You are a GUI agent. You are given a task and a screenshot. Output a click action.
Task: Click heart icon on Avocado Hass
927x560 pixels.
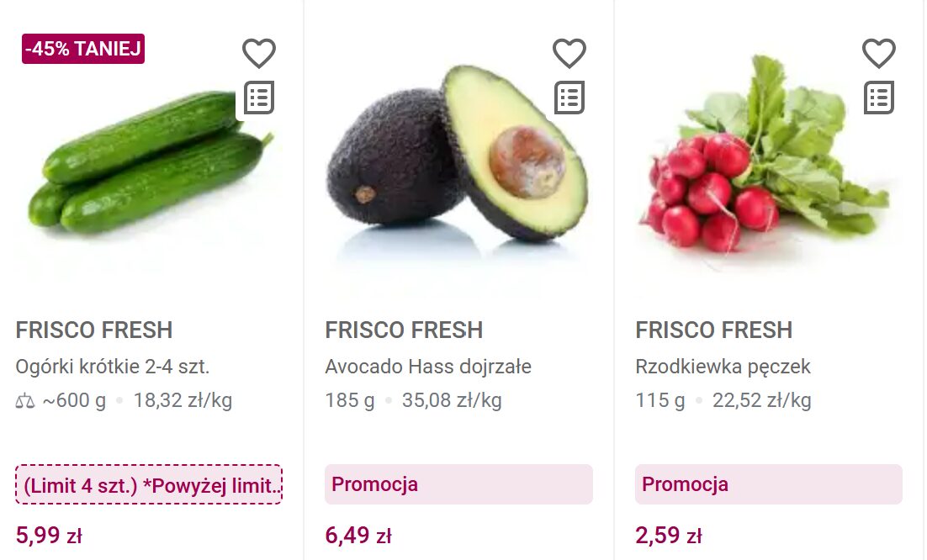coord(569,54)
